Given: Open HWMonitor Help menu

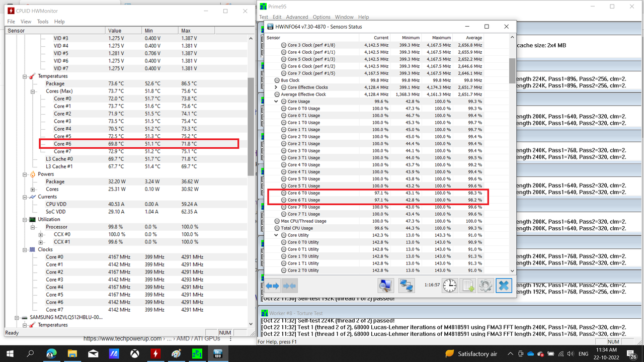Looking at the screenshot, I should pos(59,22).
